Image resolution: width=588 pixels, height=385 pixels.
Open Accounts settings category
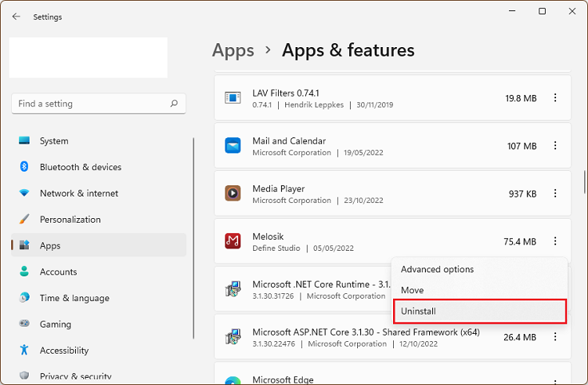[x=98, y=272]
